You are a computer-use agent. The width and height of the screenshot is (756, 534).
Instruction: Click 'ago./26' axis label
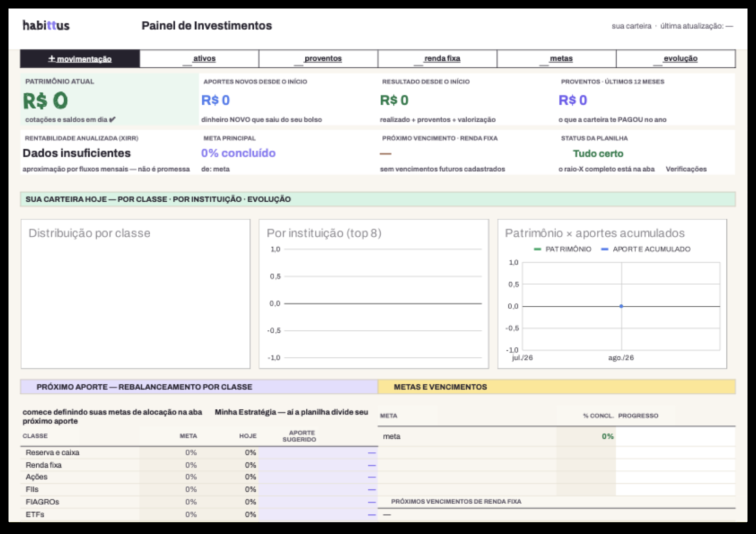point(621,358)
